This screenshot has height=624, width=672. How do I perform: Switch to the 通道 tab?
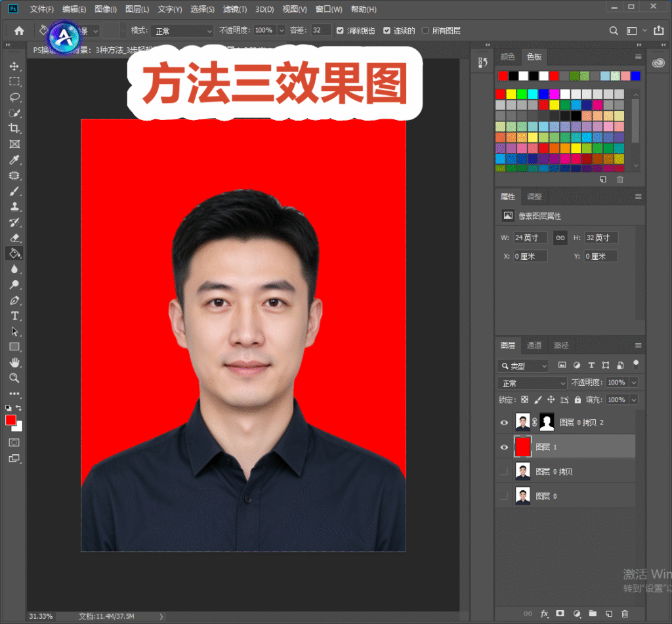click(x=534, y=345)
